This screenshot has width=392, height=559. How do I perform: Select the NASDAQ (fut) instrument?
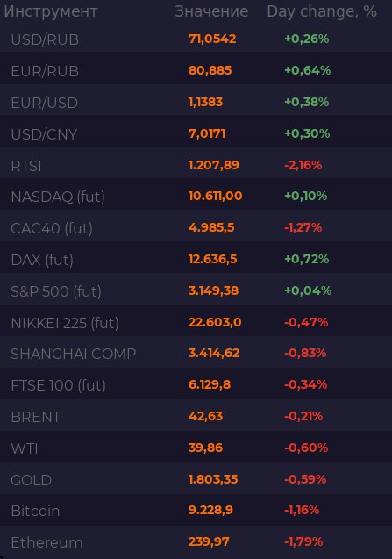(x=196, y=197)
